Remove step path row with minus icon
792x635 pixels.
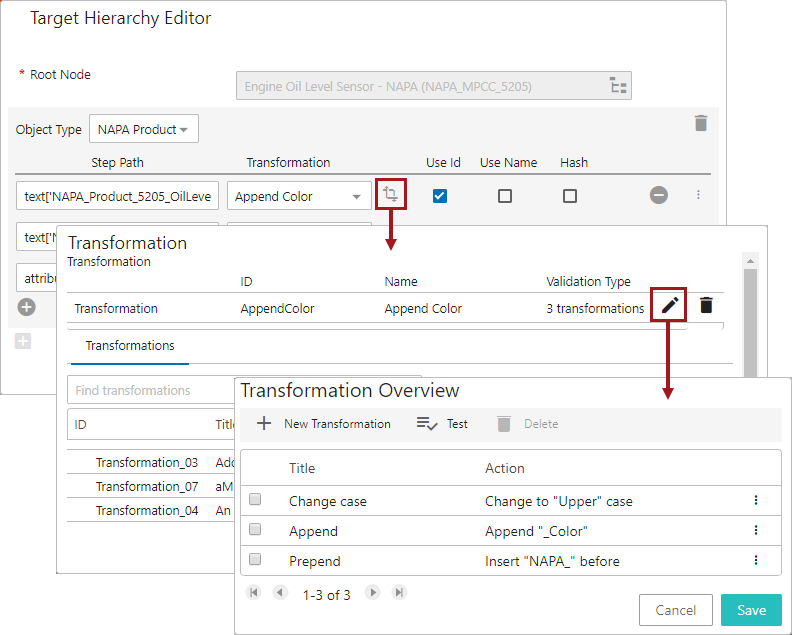[658, 196]
